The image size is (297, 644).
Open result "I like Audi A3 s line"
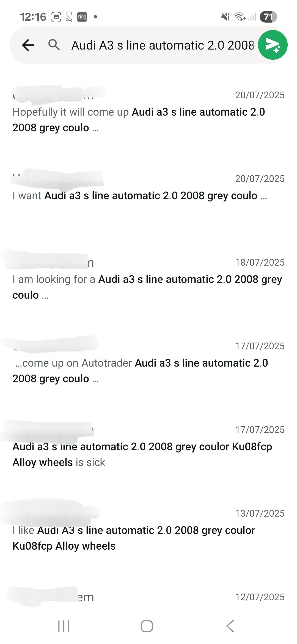coord(148,530)
